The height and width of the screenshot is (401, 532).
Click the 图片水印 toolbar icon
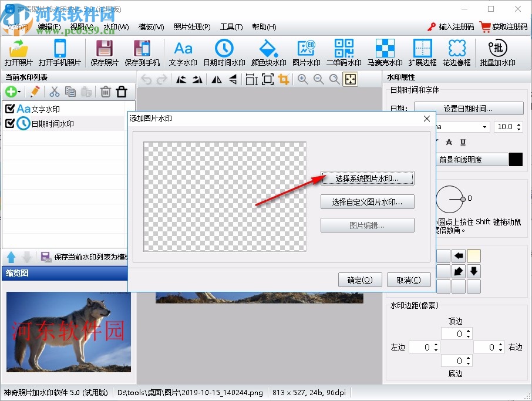(307, 53)
